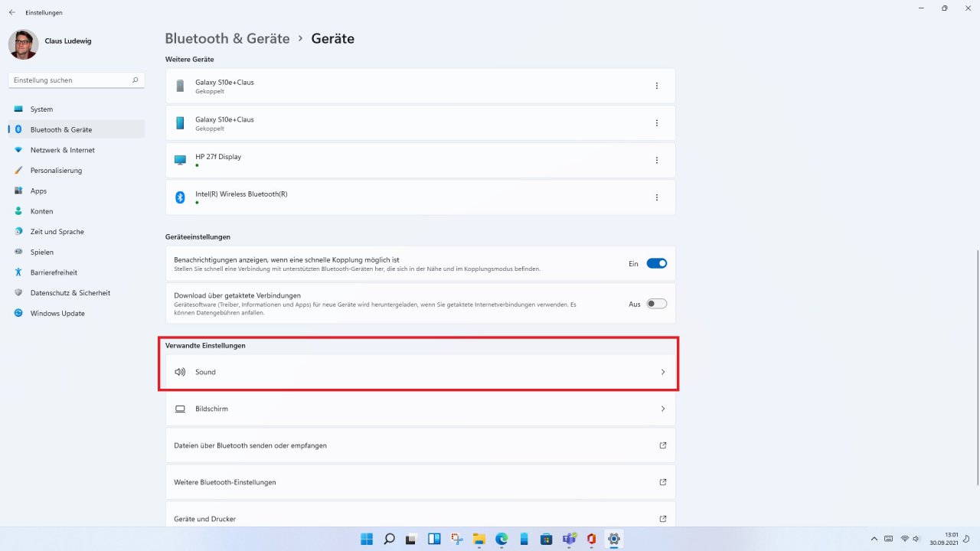Screen dimensions: 980x551
Task: Open more options for Intel(R) Wireless Bluetooth(R)
Action: pos(656,197)
